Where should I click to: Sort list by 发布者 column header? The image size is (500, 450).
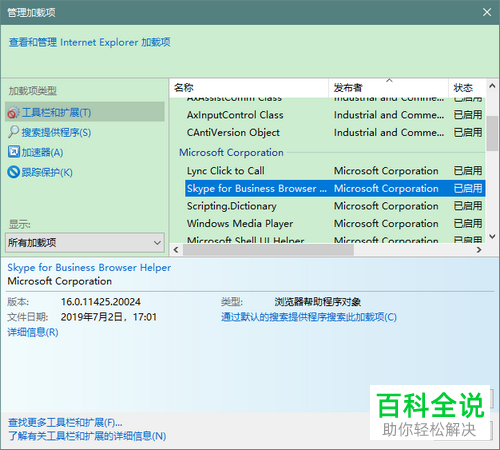click(x=388, y=88)
